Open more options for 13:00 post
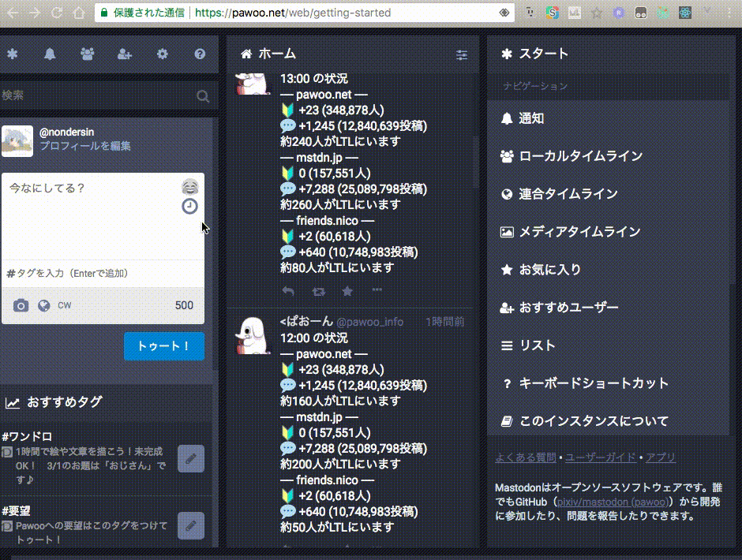The width and height of the screenshot is (742, 560). click(377, 290)
